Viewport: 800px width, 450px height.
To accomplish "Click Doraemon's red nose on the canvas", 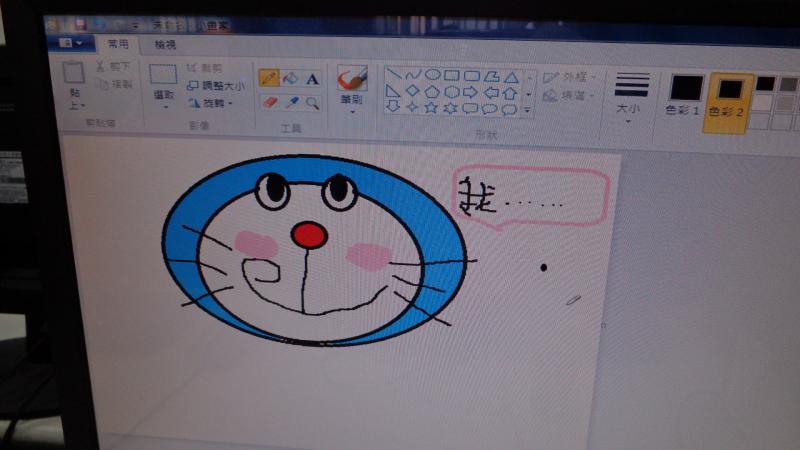I will click(x=309, y=235).
